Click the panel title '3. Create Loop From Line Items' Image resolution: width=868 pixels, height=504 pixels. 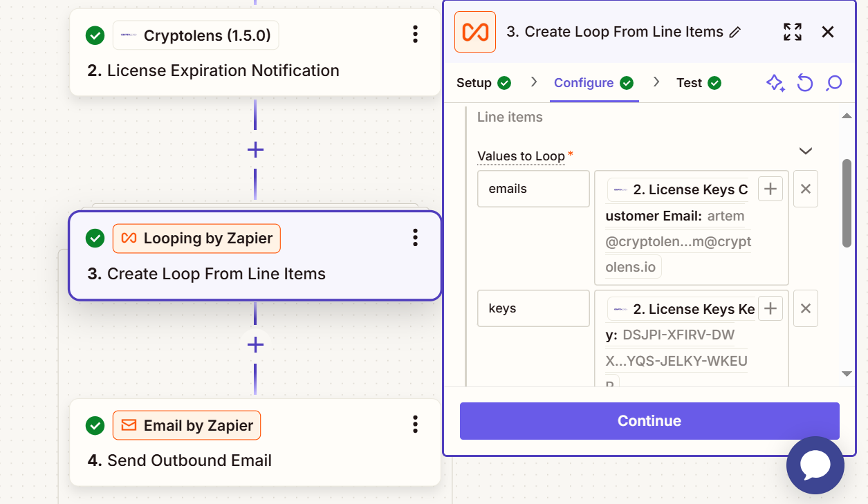coord(615,32)
